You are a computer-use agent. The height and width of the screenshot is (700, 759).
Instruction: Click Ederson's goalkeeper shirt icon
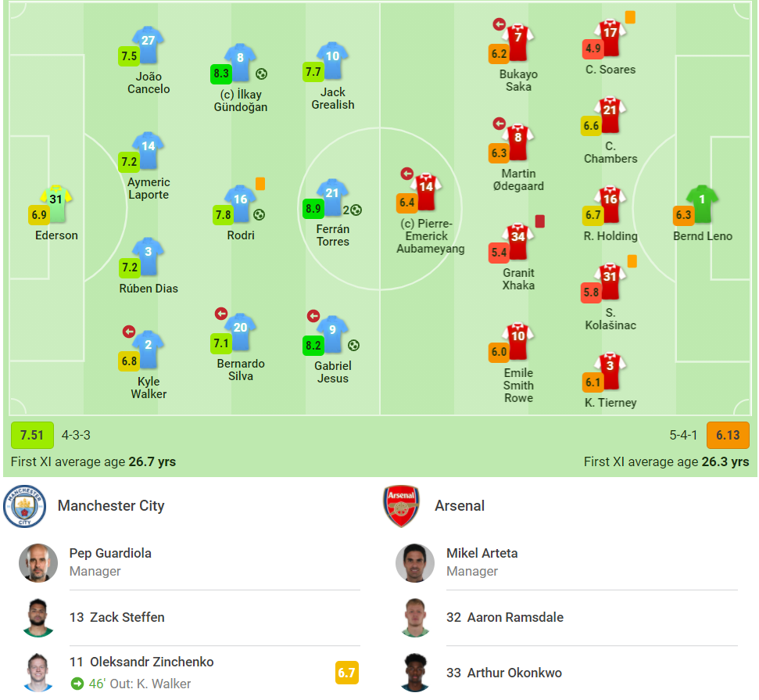(x=57, y=203)
